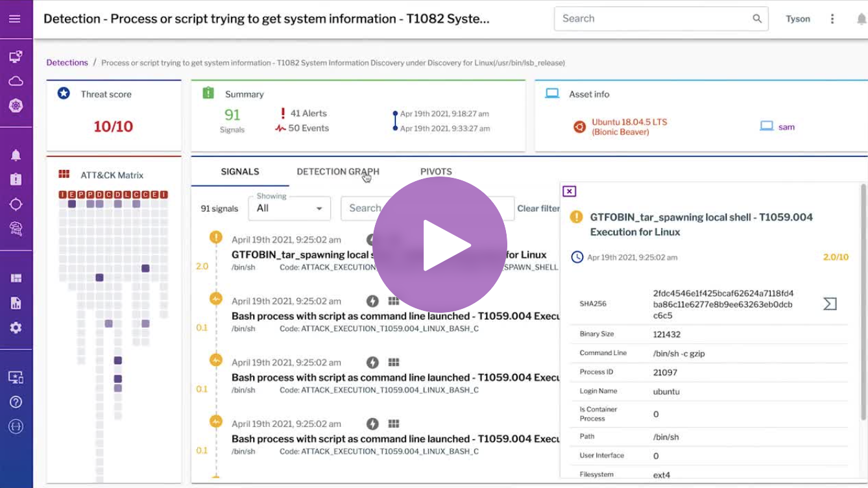Viewport: 868px width, 488px height.
Task: Switch to the SIGNALS tab
Action: [240, 172]
